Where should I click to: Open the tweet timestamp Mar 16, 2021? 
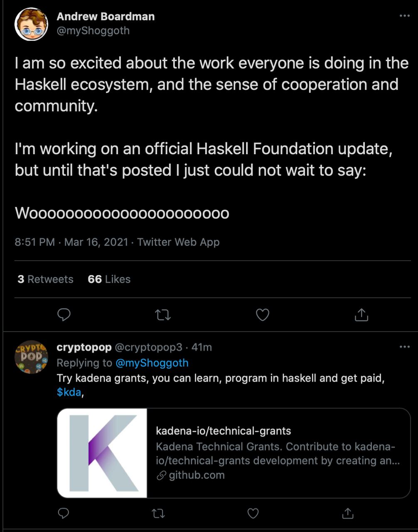(96, 242)
